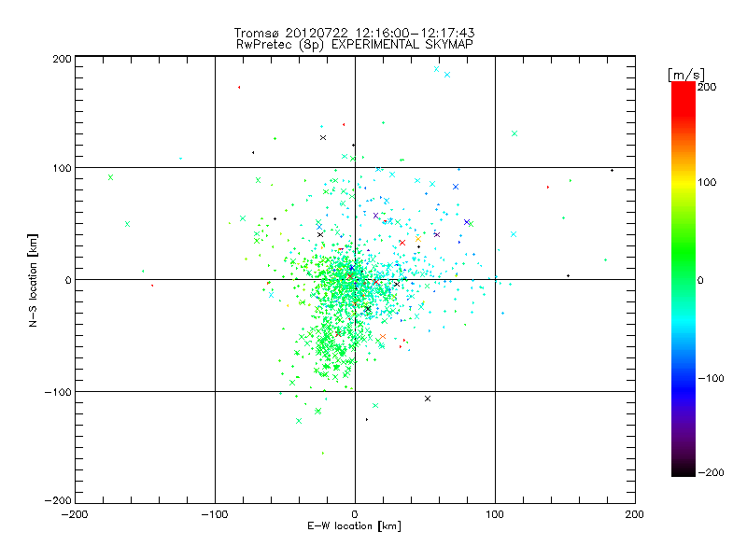Click the x-axis tick label '-100'
Screen dimensions: 747x560
tap(215, 515)
